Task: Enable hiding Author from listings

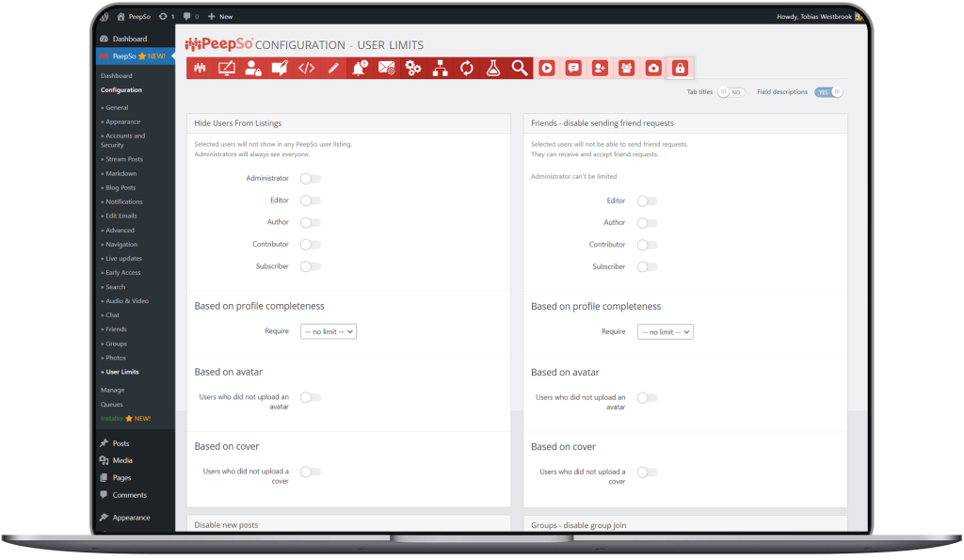Action: (x=311, y=222)
